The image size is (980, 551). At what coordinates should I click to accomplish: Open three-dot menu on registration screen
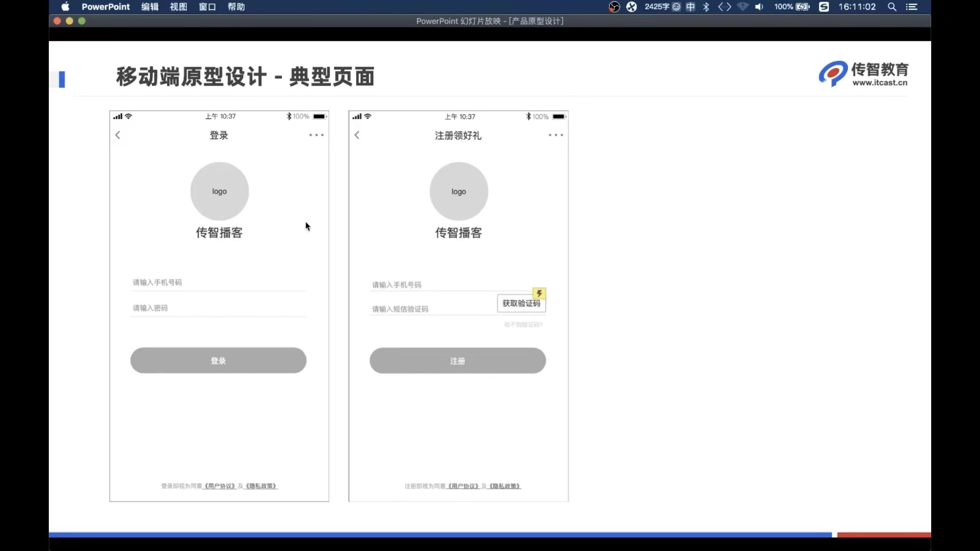click(556, 135)
